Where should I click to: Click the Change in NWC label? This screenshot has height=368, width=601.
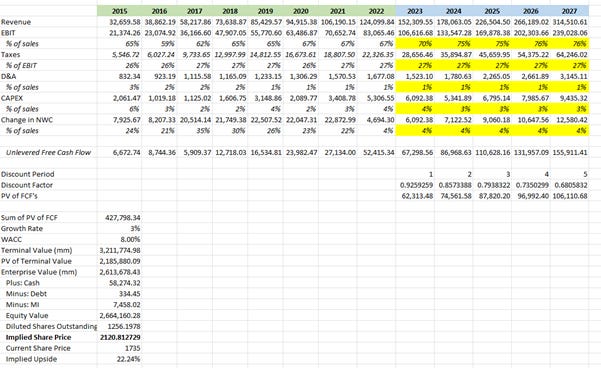[x=27, y=120]
